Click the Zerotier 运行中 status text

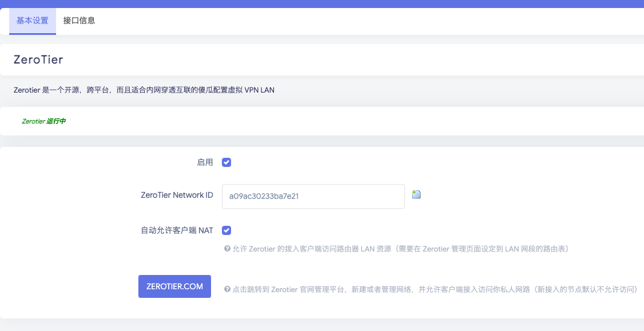pos(43,121)
